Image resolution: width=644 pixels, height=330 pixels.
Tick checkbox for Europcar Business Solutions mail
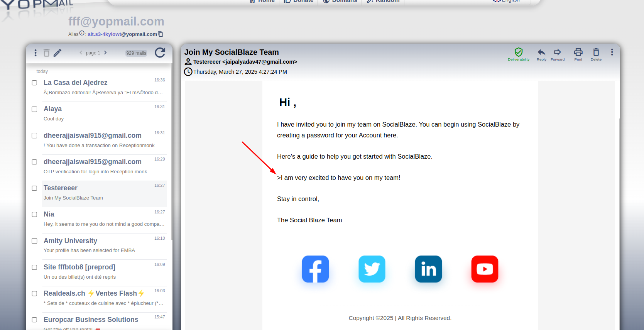[x=34, y=320]
